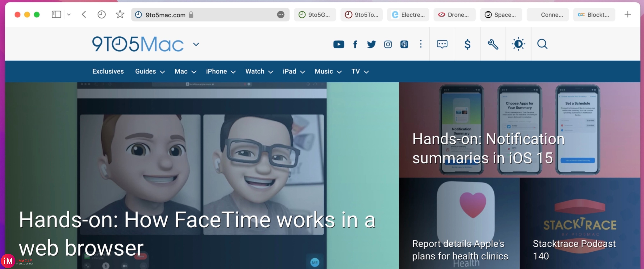Click the lock icon in address bar
This screenshot has width=644, height=269.
pos(191,15)
